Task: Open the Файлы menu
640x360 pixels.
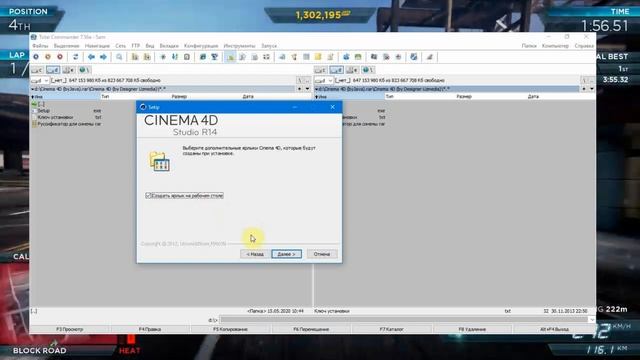Action: pos(40,46)
